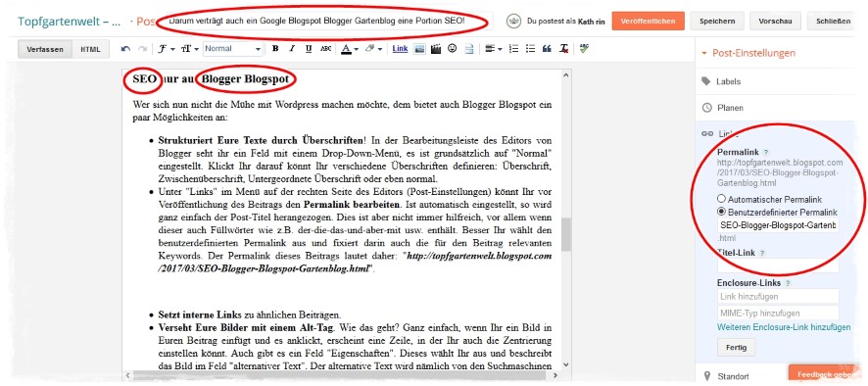Open the font size dropdown
868x386 pixels.
click(189, 49)
